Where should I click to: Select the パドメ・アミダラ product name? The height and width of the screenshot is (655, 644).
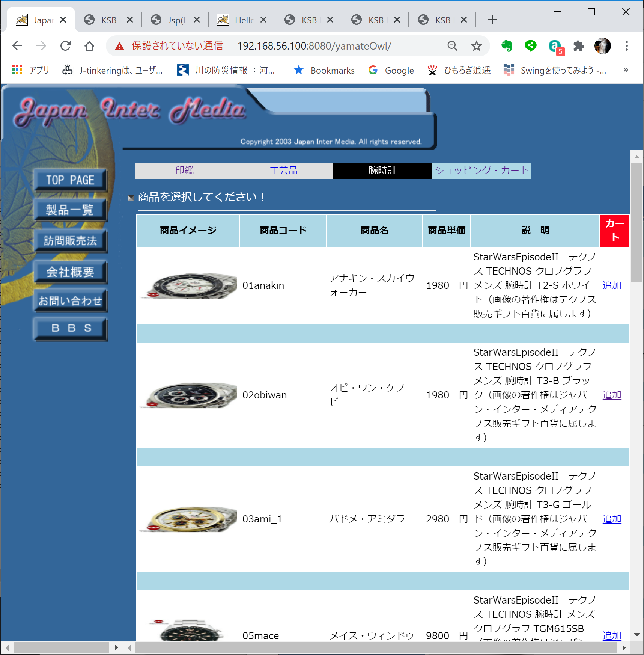point(367,519)
